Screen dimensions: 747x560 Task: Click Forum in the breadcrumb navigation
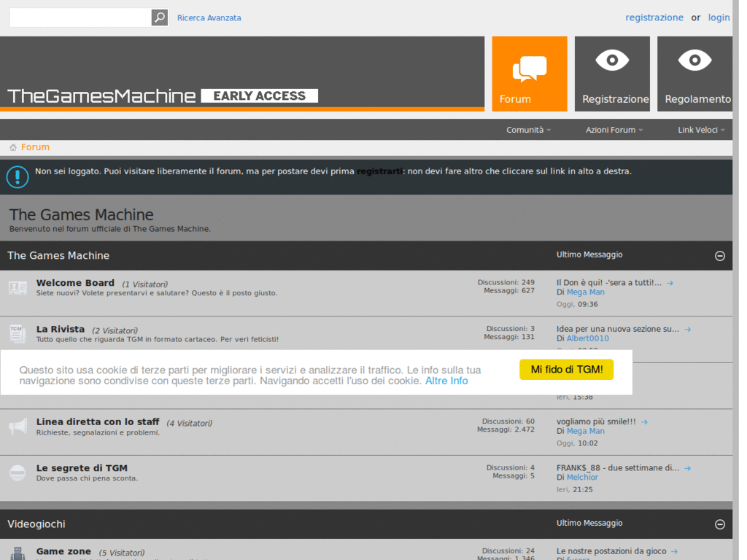[34, 147]
